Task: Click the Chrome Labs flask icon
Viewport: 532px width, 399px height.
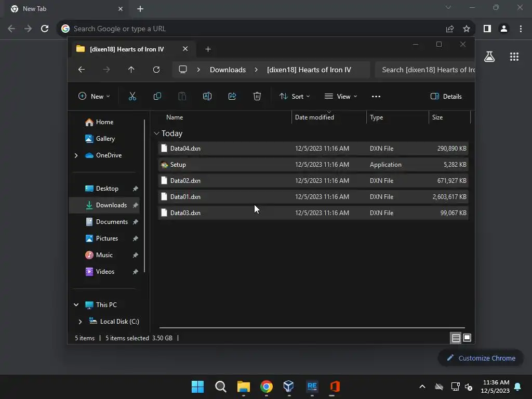Action: (489, 57)
